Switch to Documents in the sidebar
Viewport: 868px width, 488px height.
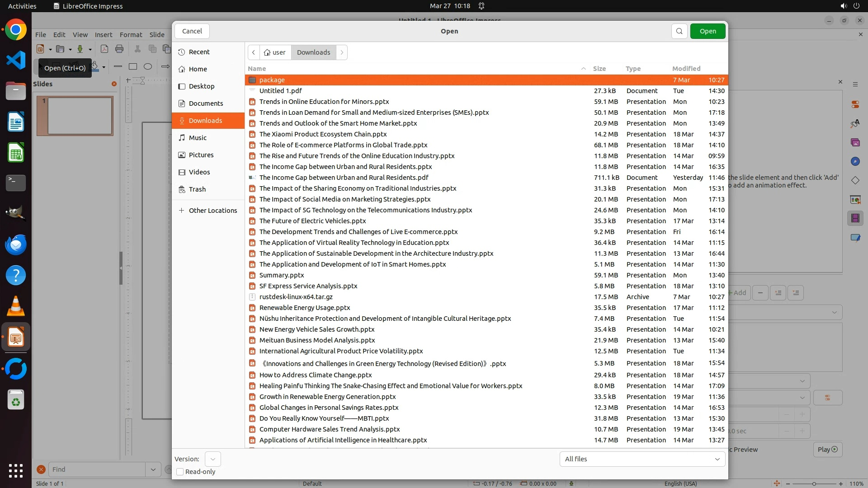click(206, 103)
